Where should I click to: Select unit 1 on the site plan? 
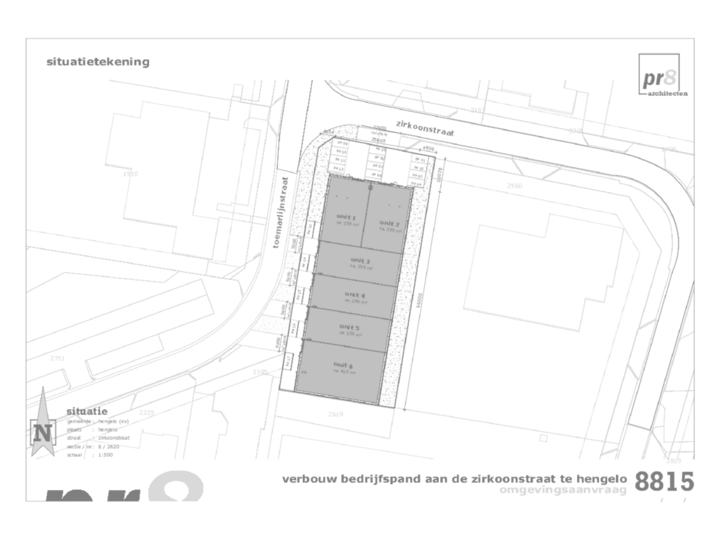coord(346,219)
